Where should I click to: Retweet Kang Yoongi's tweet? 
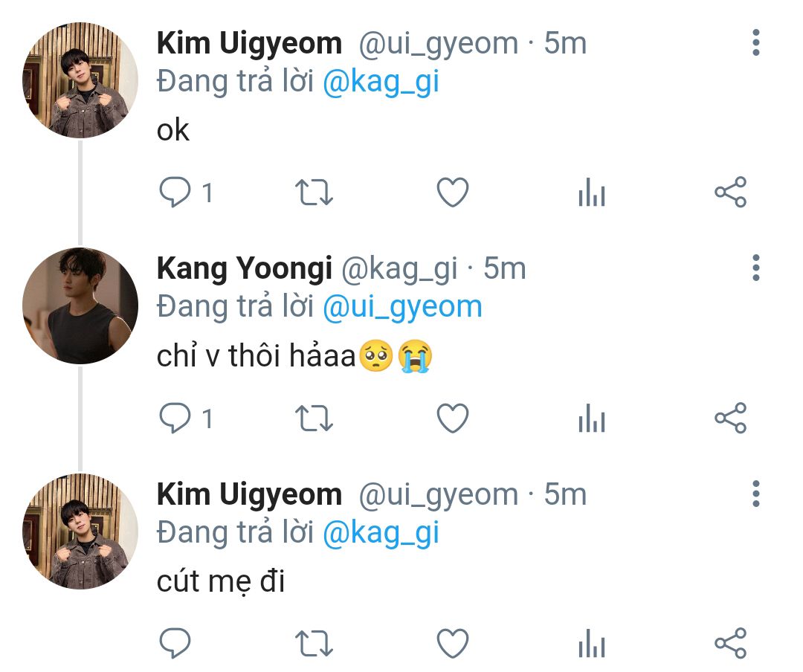coord(315,419)
